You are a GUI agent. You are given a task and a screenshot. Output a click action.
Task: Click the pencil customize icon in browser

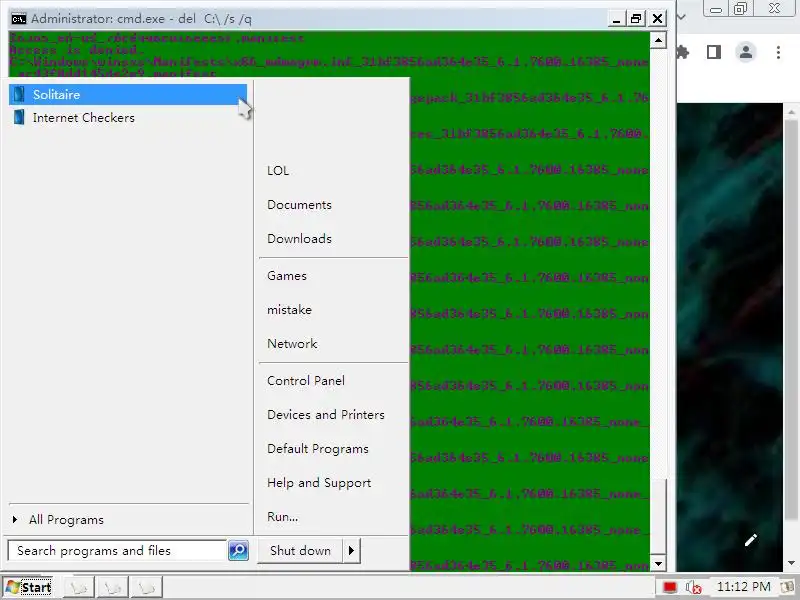tap(751, 540)
